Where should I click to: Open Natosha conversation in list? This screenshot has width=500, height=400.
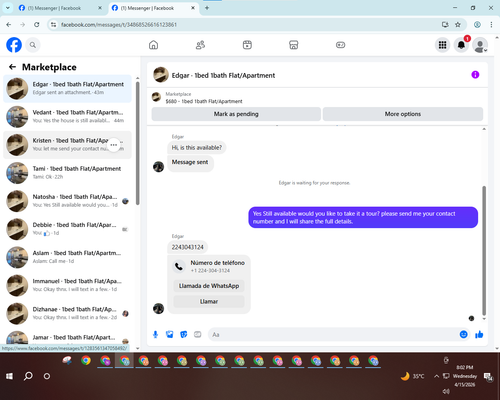tap(67, 201)
